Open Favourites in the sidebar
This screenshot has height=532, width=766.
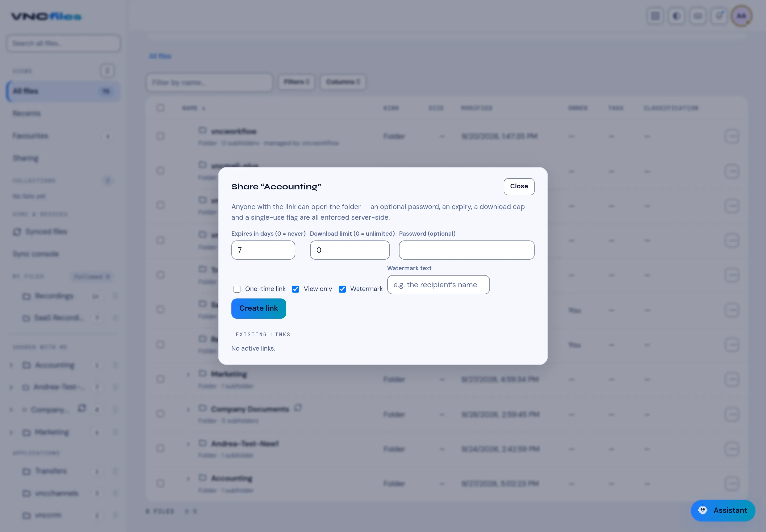click(63, 136)
